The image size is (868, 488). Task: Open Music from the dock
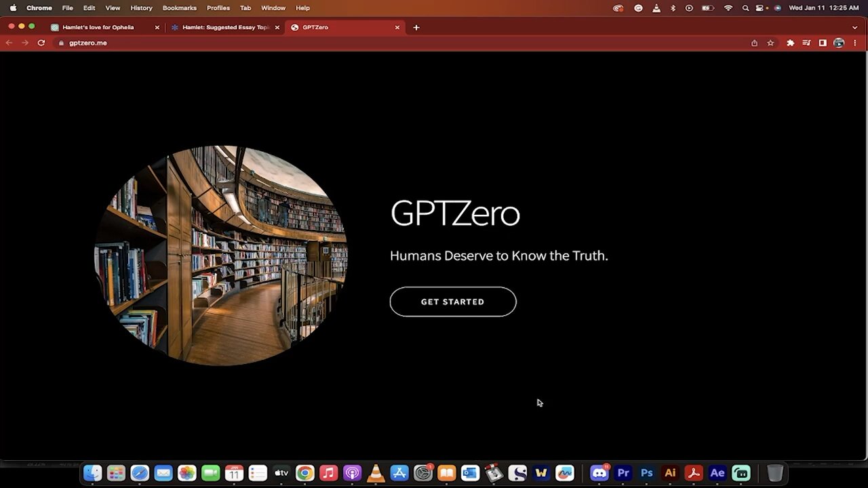328,473
